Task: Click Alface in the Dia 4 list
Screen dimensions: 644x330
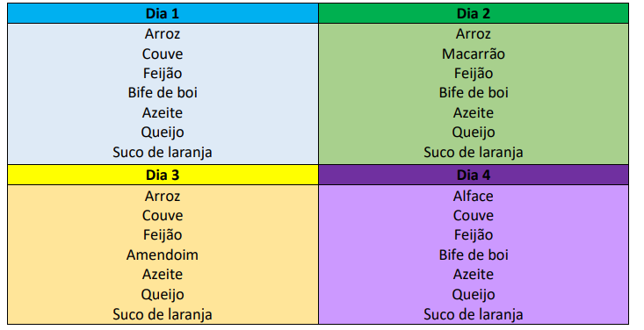Action: click(474, 196)
